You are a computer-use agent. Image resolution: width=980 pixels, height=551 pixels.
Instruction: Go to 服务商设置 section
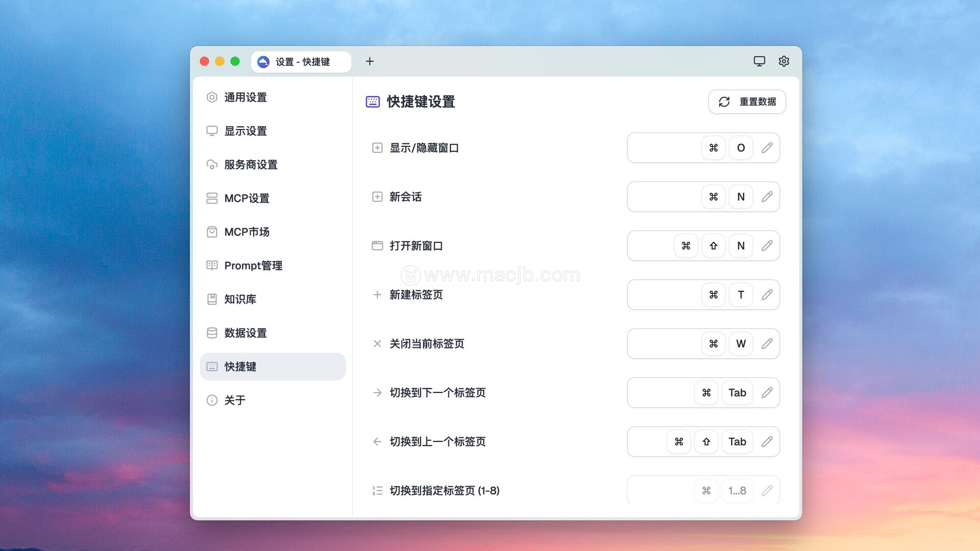251,165
